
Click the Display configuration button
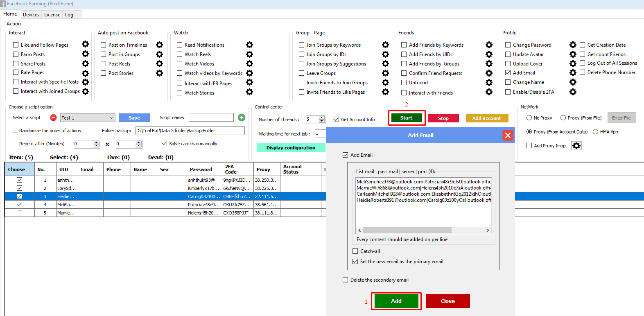(291, 148)
